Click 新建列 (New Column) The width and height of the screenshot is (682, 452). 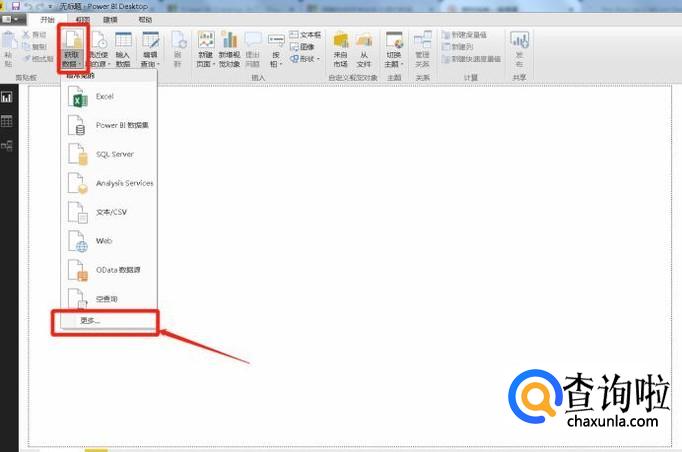458,47
